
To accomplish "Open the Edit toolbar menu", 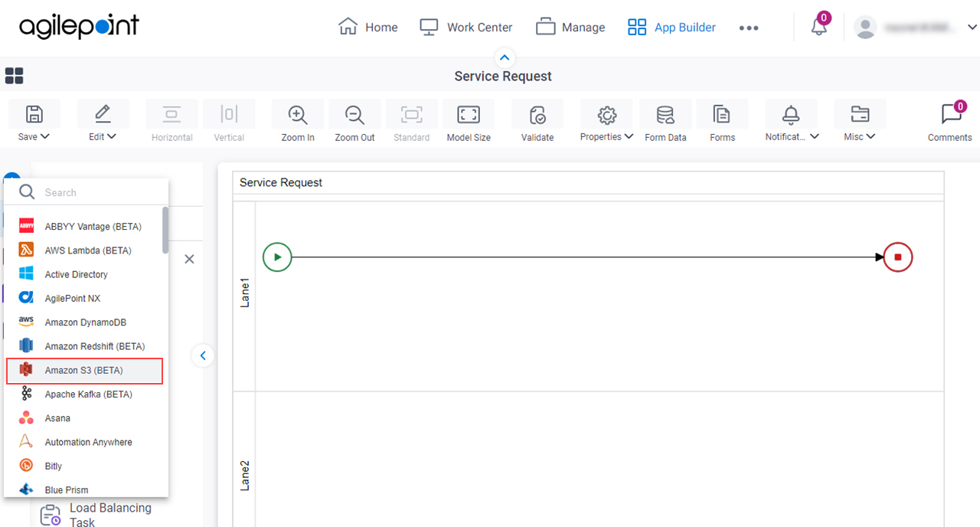I will click(x=103, y=124).
